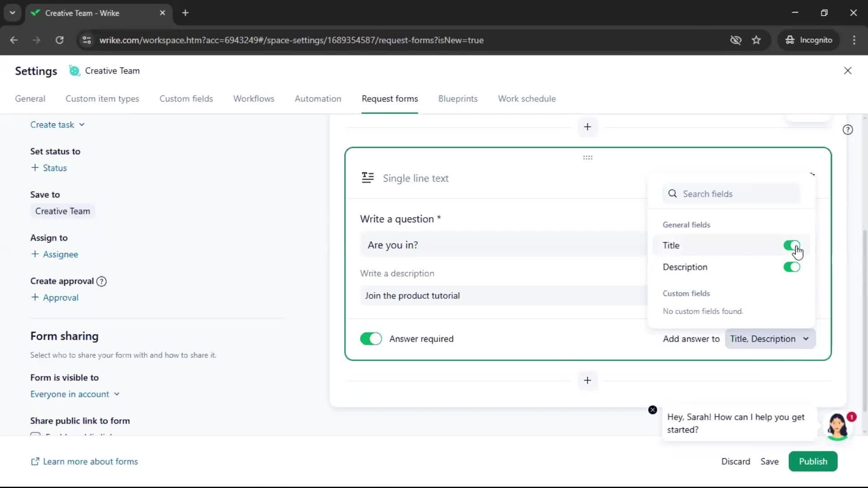Click the Single line text question type
Image resolution: width=868 pixels, height=488 pixels.
pyautogui.click(x=415, y=178)
